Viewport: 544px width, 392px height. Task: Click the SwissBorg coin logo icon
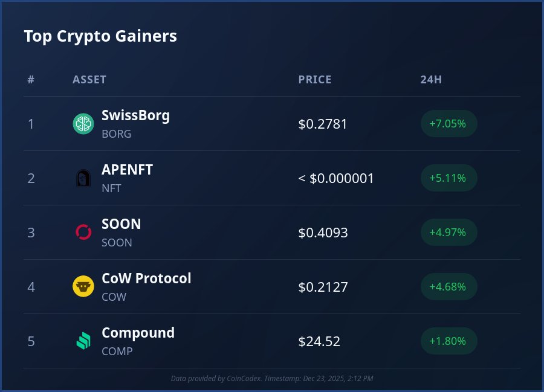(x=83, y=124)
